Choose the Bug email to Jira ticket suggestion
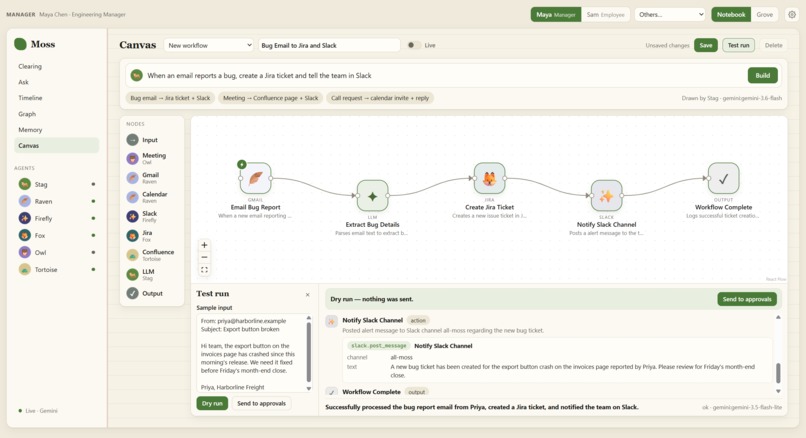Screen dimensions: 806x438 pyautogui.click(x=170, y=98)
